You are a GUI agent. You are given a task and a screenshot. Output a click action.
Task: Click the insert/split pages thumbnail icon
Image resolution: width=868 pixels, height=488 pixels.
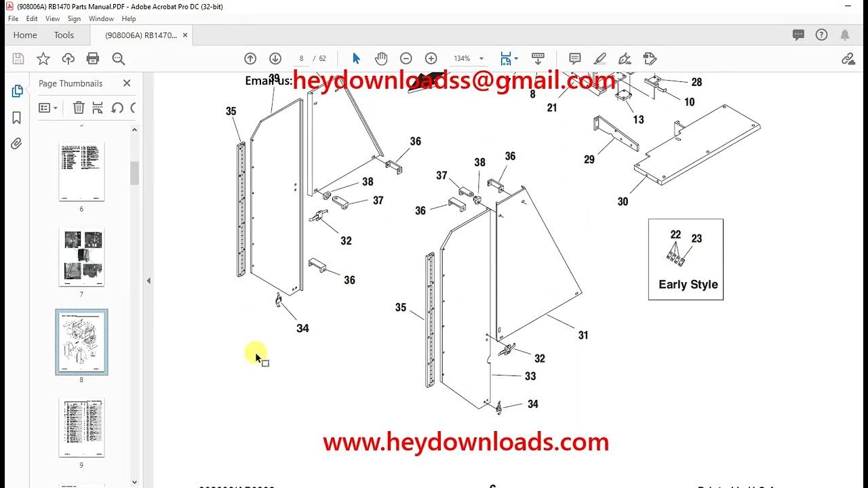click(x=98, y=108)
